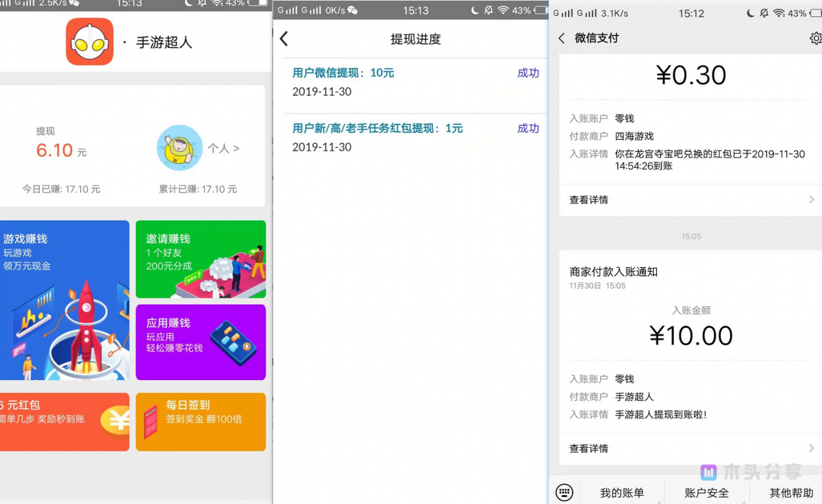Tap the yellow ¥ coin icon
The height and width of the screenshot is (504, 822).
115,420
